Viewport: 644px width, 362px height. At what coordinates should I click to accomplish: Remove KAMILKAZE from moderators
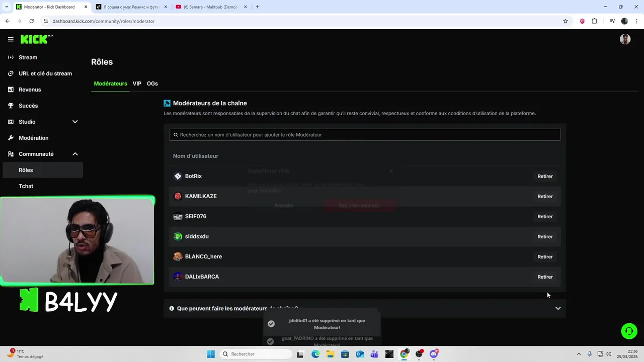pos(545,197)
